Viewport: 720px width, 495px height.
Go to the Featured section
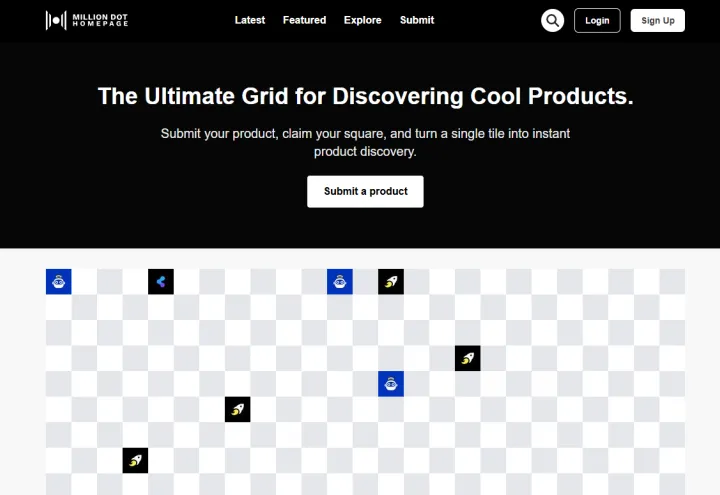click(x=304, y=20)
